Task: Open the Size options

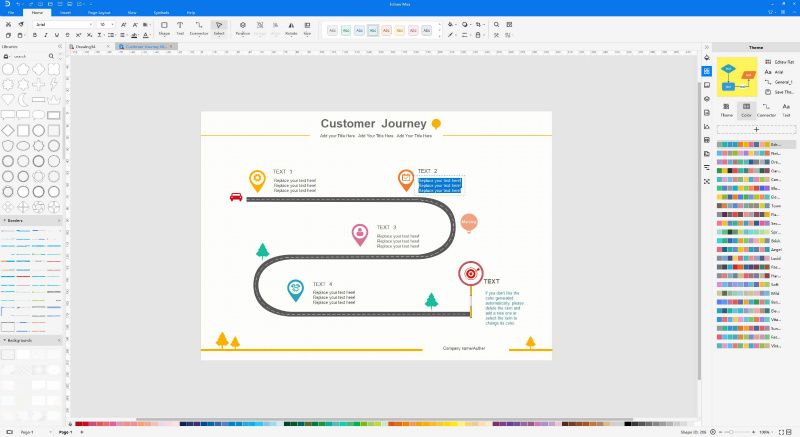Action: pyautogui.click(x=307, y=28)
